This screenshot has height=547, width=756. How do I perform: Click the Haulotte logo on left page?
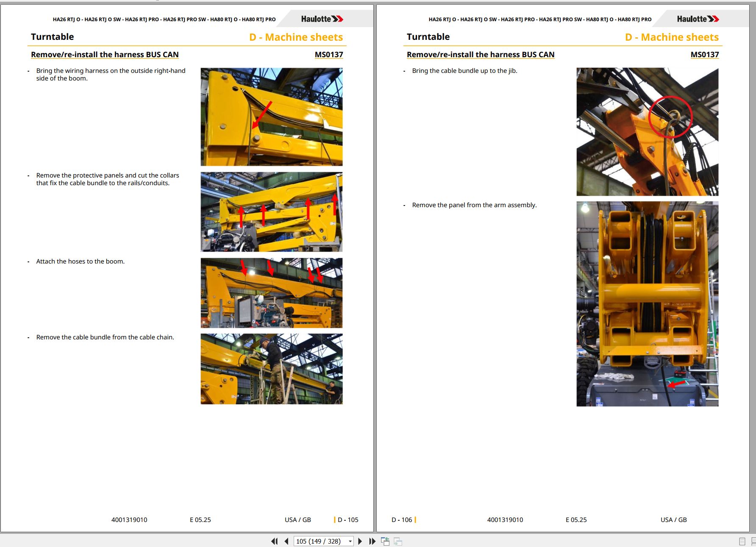coord(322,19)
